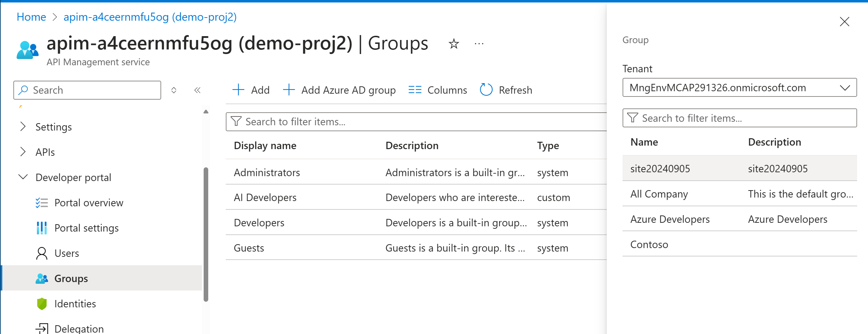Click the Delegation arrow icon

[42, 329]
